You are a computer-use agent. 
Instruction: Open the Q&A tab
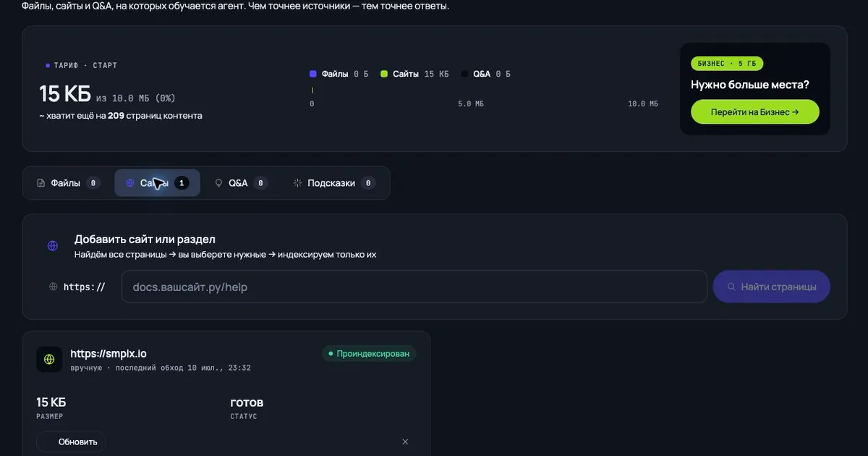pyautogui.click(x=242, y=183)
